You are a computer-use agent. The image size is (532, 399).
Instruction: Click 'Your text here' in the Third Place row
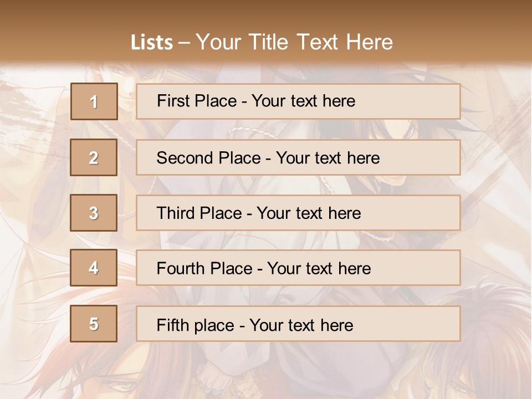pyautogui.click(x=309, y=213)
